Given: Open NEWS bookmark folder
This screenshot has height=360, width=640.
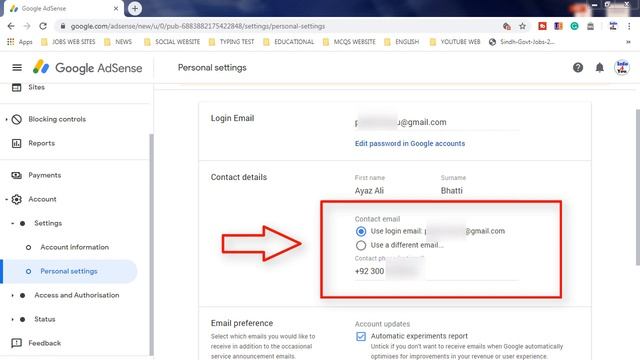Looking at the screenshot, I should pyautogui.click(x=118, y=42).
